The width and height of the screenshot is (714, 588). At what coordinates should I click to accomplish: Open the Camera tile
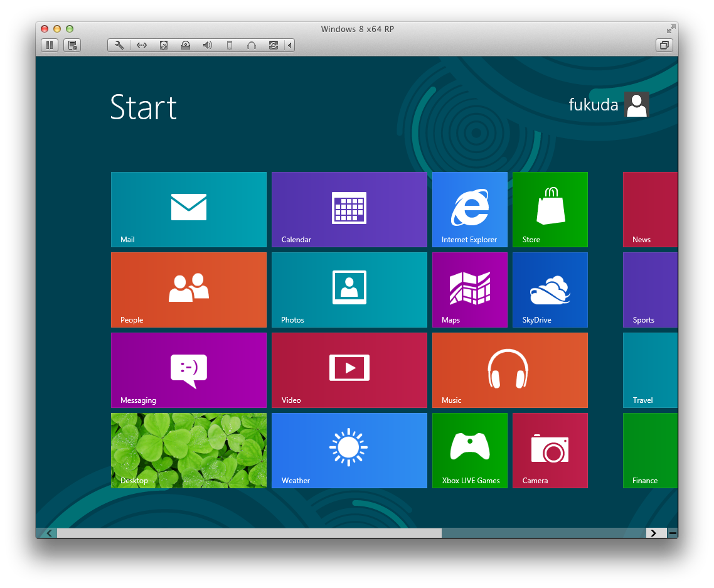550,451
